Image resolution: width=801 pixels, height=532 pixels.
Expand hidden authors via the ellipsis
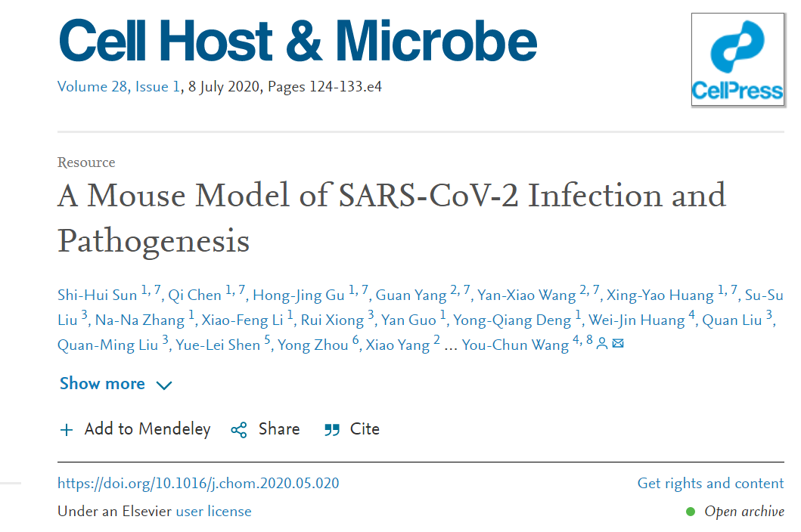[x=451, y=346]
